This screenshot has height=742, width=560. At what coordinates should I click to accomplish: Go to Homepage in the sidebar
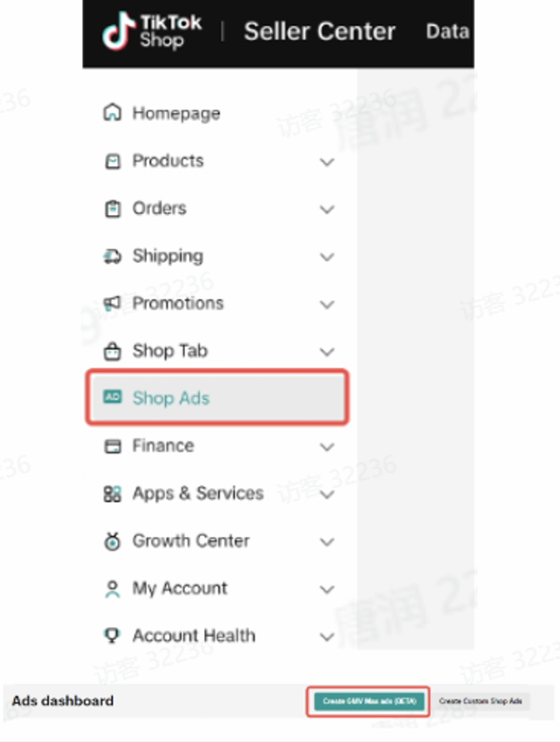coord(176,113)
